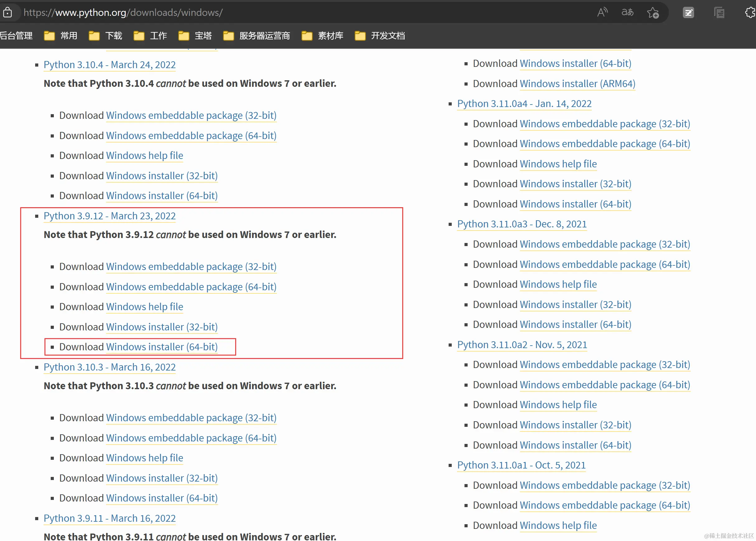Add page to favorites star icon
The width and height of the screenshot is (756, 541).
click(x=653, y=13)
